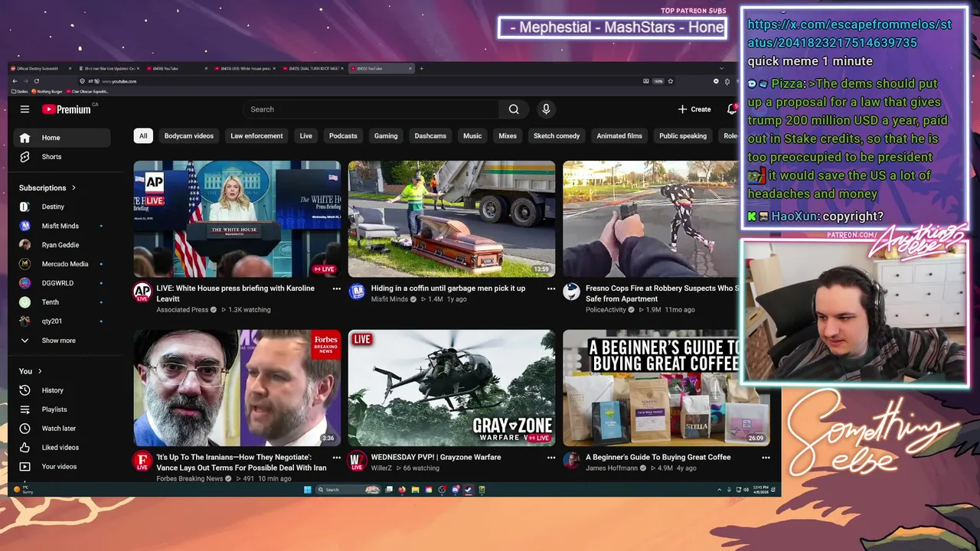Viewport: 980px width, 551px height.
Task: Activate voice search microphone
Action: coord(546,109)
